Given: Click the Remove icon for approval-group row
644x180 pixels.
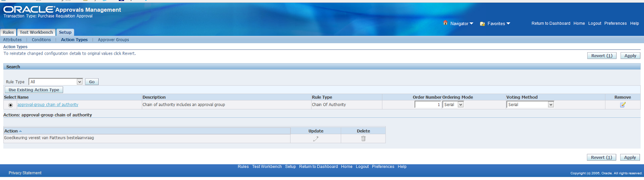Looking at the screenshot, I should [623, 105].
